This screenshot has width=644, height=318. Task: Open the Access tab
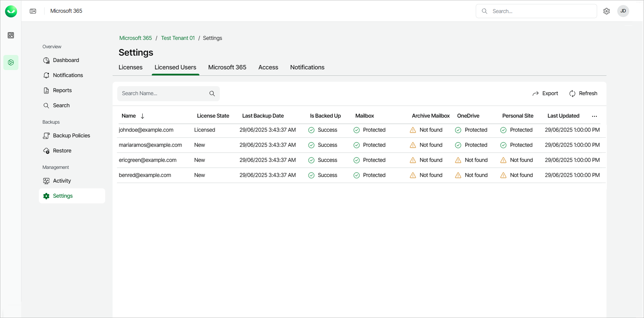tap(268, 67)
